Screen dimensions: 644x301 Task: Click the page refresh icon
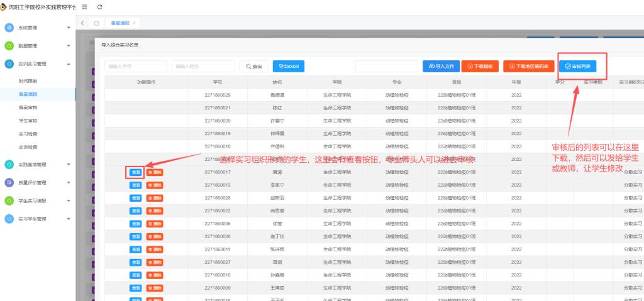click(x=100, y=6)
